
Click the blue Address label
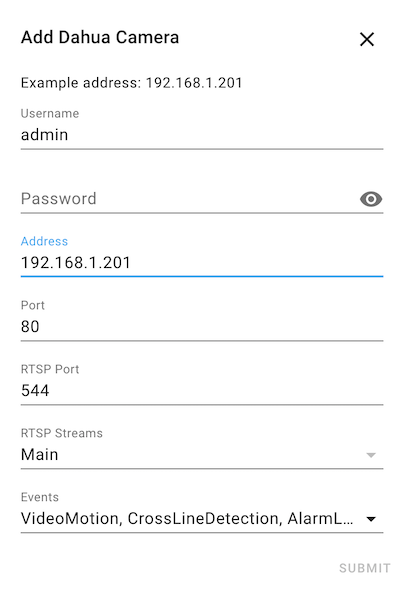[44, 241]
